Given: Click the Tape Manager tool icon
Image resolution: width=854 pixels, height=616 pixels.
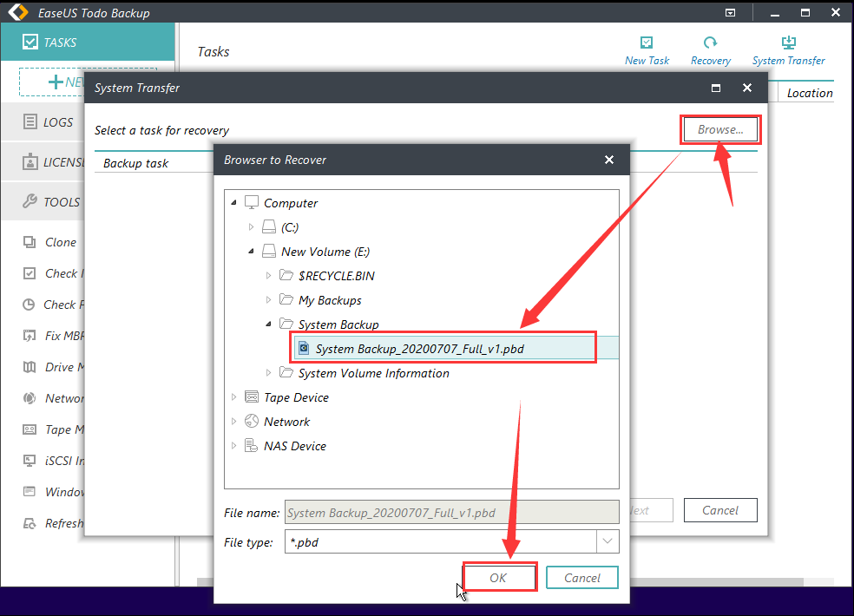Looking at the screenshot, I should (x=30, y=429).
